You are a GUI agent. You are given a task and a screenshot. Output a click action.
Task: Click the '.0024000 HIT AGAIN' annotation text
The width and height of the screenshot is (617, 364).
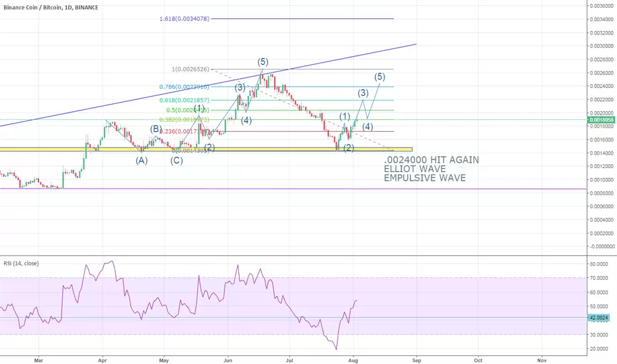click(x=431, y=159)
